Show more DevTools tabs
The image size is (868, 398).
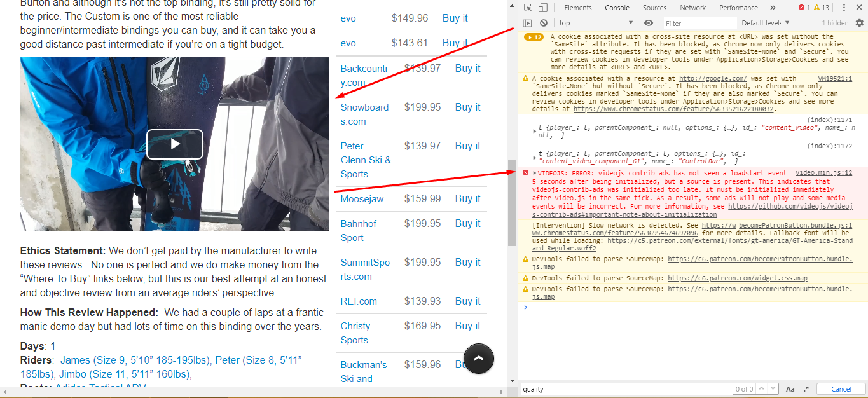[x=773, y=8]
